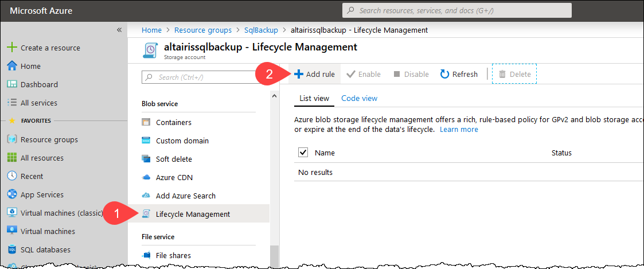Click the Create a resource plus icon
Viewport: 644px width, 269px height.
point(12,48)
